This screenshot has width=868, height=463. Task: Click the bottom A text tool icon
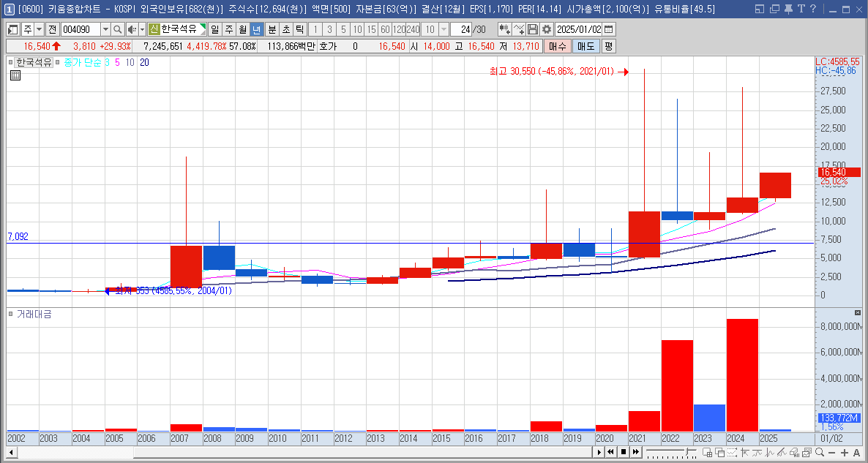coord(856,453)
